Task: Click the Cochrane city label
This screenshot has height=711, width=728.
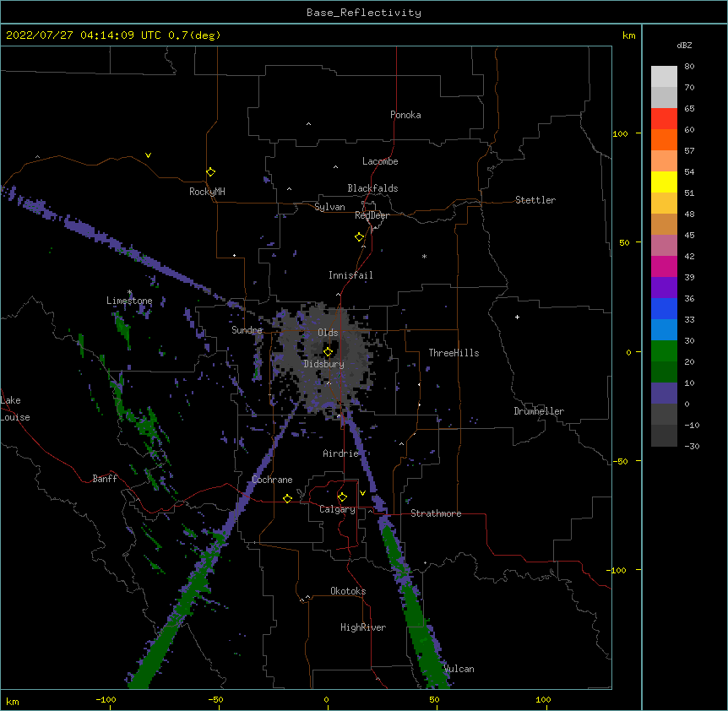Action: click(x=272, y=480)
